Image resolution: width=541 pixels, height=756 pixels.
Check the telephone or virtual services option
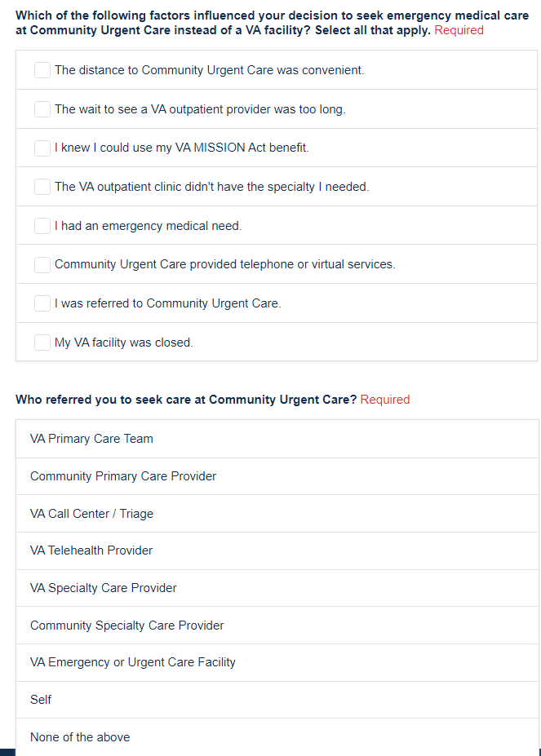pyautogui.click(x=42, y=265)
